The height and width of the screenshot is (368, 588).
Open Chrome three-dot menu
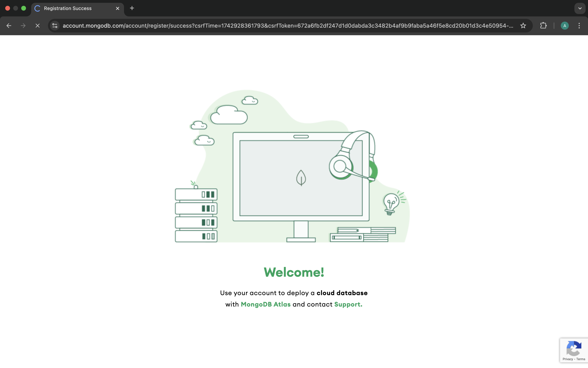pos(579,26)
